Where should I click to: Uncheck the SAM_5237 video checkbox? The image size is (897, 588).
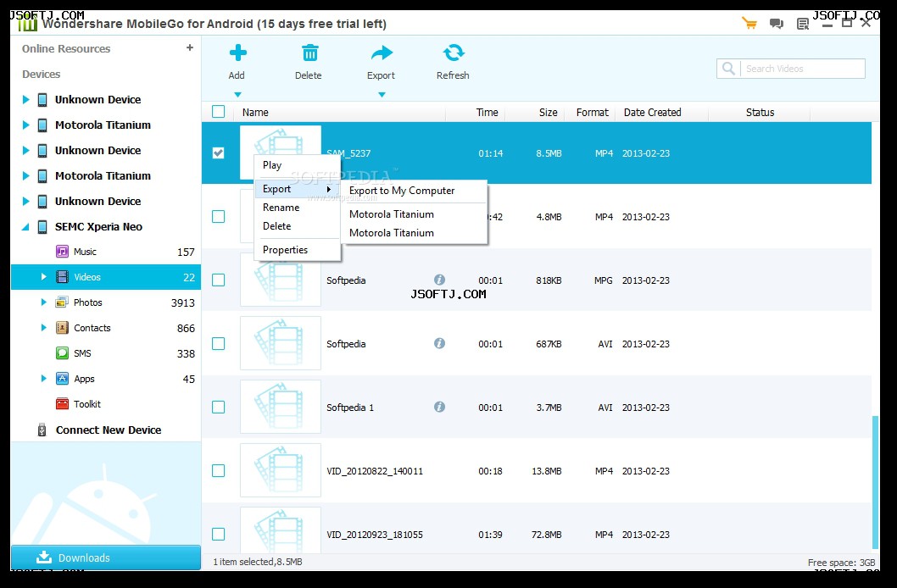pos(219,153)
